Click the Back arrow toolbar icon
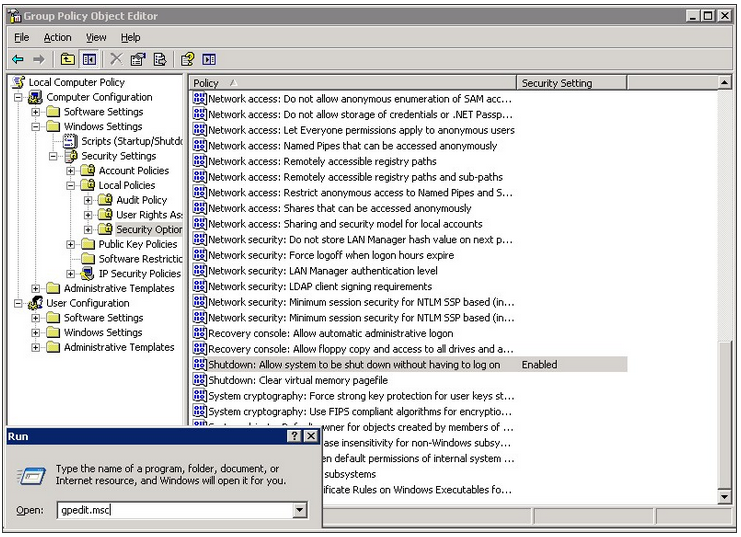741x537 pixels. click(18, 59)
